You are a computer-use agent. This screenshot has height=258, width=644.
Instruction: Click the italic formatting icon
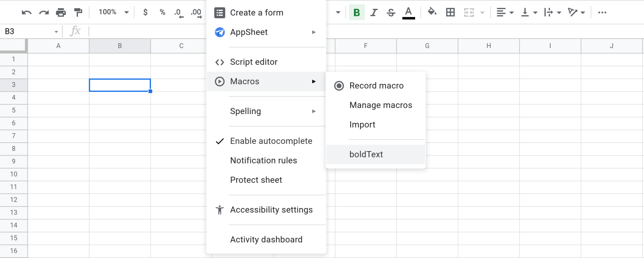click(374, 13)
